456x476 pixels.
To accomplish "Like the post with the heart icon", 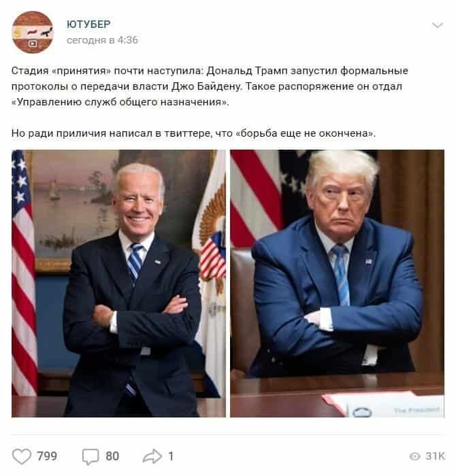I will (22, 456).
